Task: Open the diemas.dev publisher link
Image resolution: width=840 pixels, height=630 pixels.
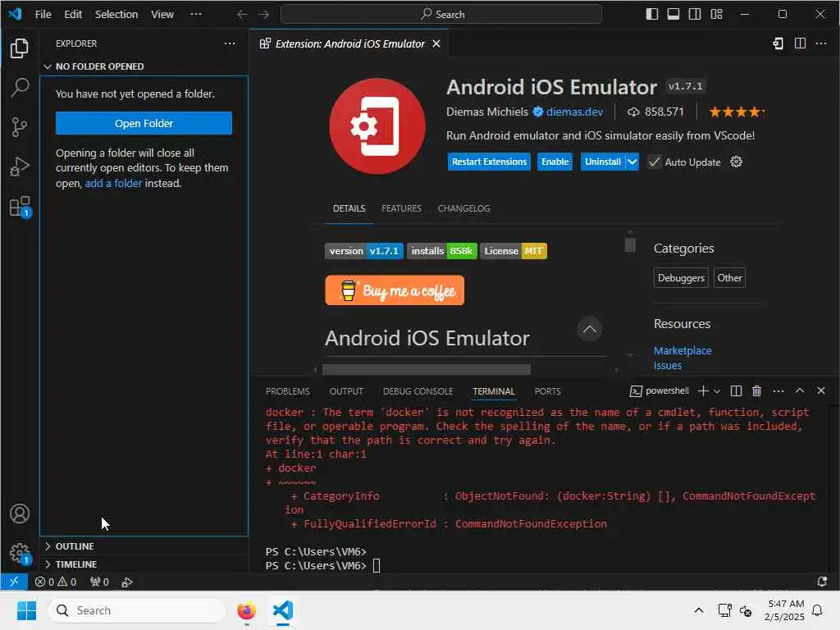Action: click(574, 112)
